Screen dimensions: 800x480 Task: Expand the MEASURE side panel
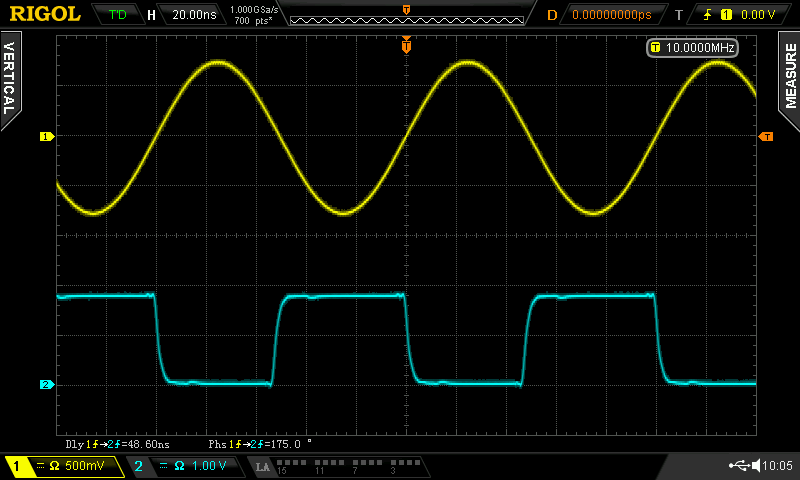[x=790, y=80]
